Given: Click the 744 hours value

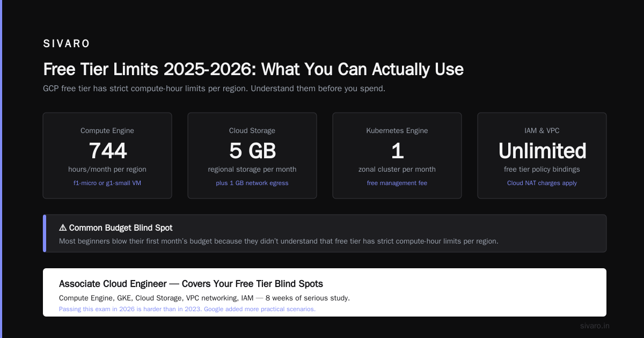Looking at the screenshot, I should [x=107, y=151].
